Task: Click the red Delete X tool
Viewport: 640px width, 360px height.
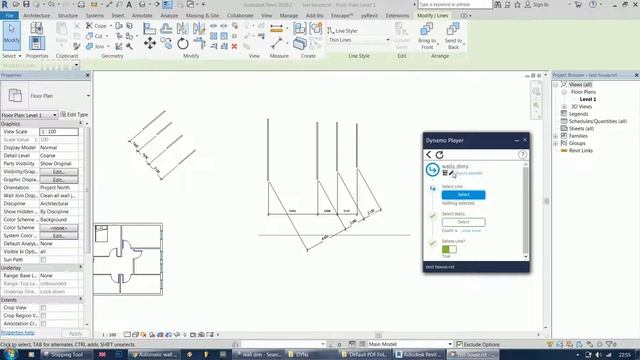Action: click(x=234, y=47)
